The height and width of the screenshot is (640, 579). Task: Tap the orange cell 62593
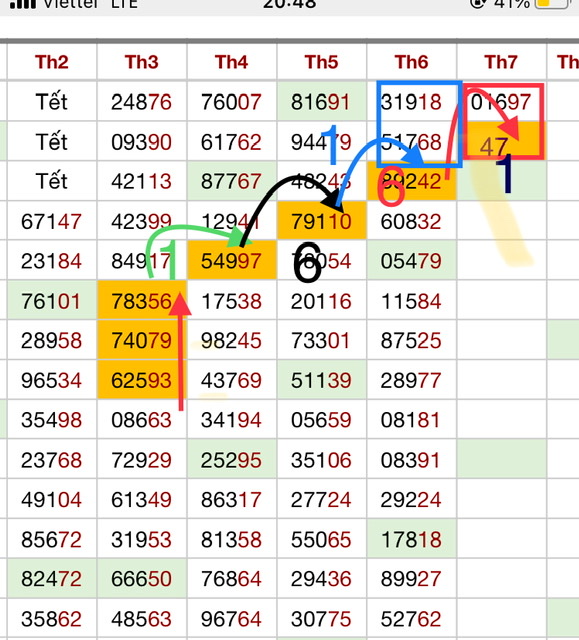pos(142,380)
